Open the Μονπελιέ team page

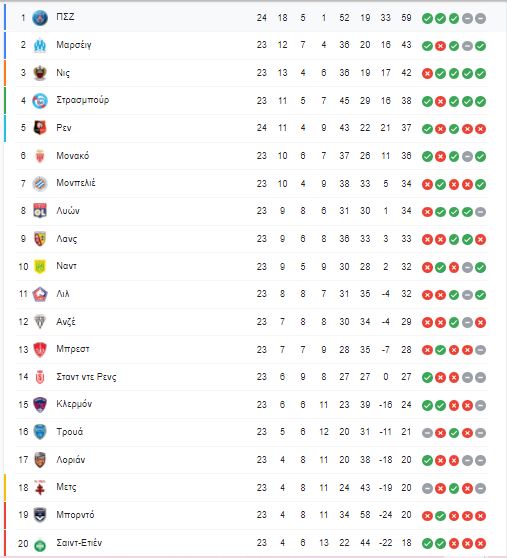coord(76,183)
